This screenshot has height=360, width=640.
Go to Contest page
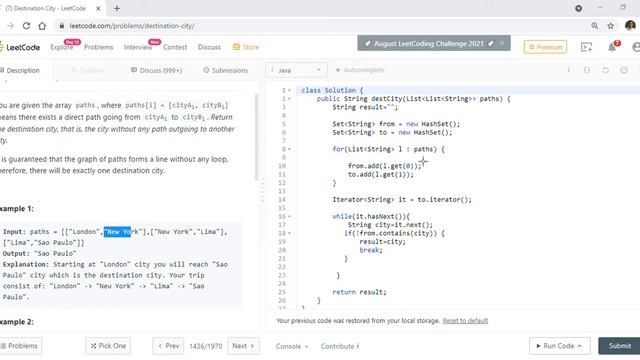(175, 47)
